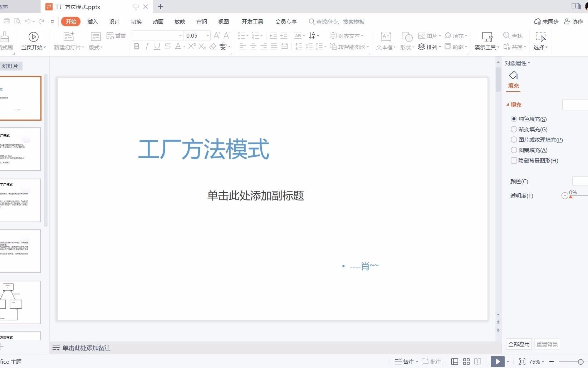
Task: Click zoom out minus icon in status bar
Action: [x=552, y=362]
